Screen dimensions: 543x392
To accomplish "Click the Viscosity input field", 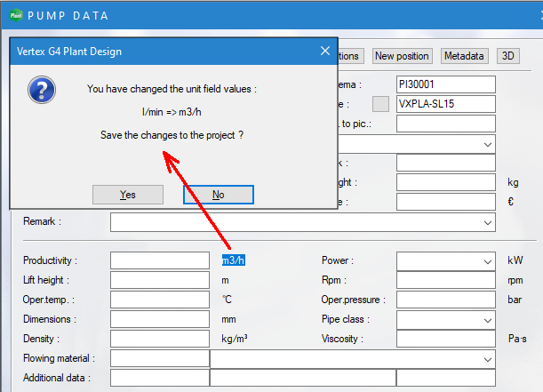I will pos(445,340).
